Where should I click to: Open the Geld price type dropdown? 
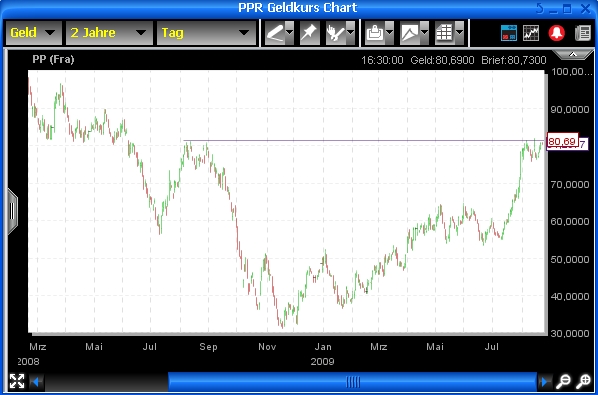(x=34, y=33)
